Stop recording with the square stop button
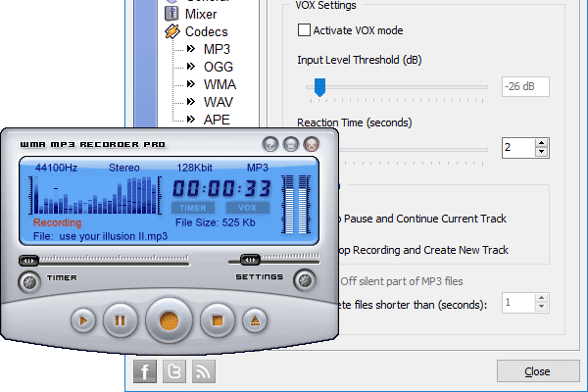588x392 pixels. pyautogui.click(x=218, y=320)
